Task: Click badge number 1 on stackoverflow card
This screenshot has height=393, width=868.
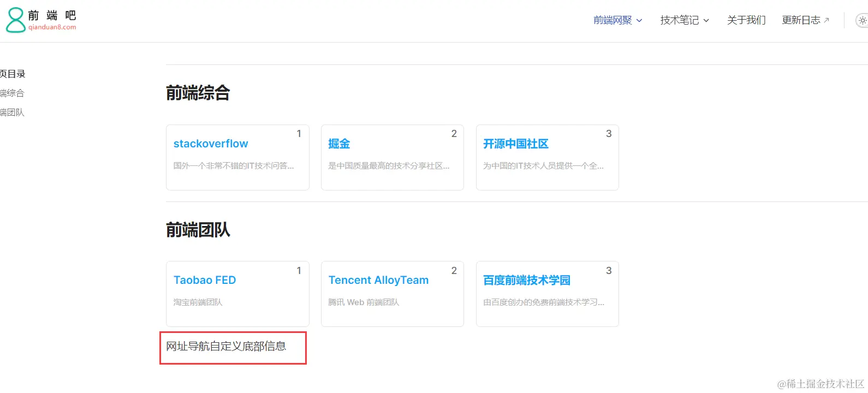Action: coord(299,134)
